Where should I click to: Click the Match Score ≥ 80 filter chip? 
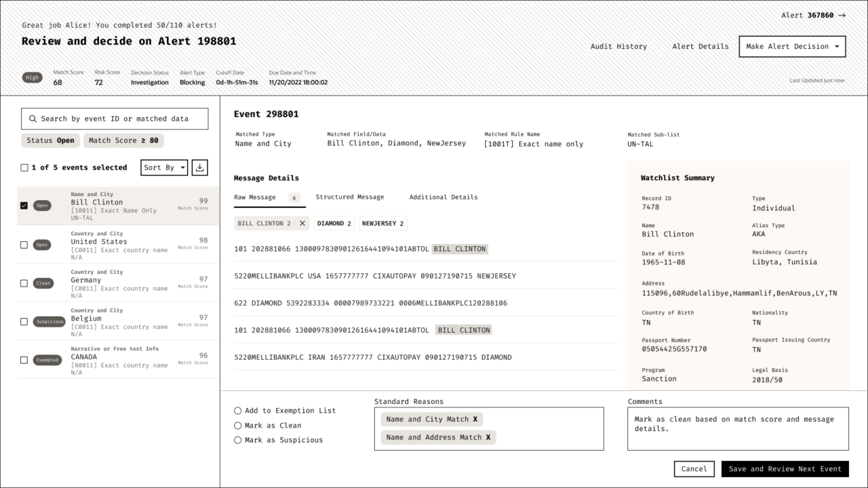click(x=123, y=140)
